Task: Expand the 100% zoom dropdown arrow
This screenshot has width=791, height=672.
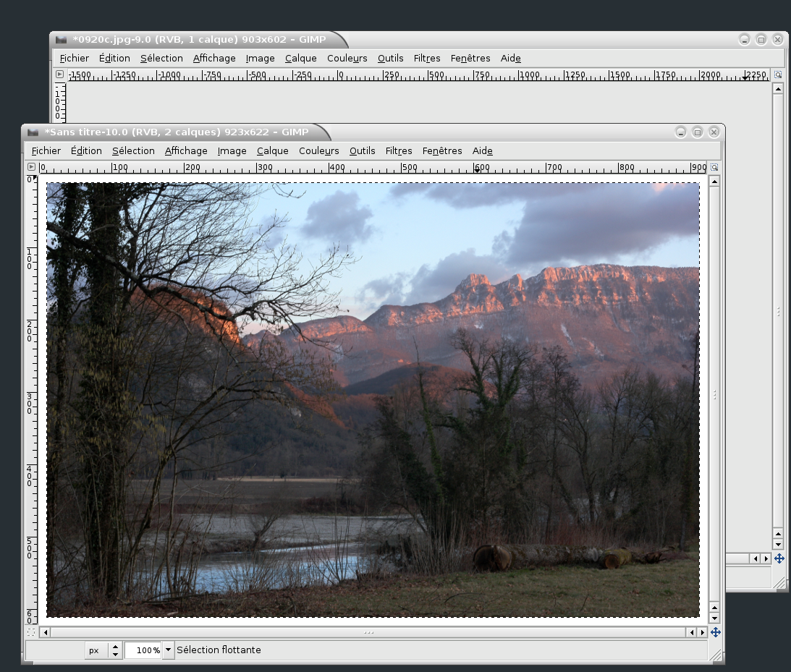Action: point(169,650)
